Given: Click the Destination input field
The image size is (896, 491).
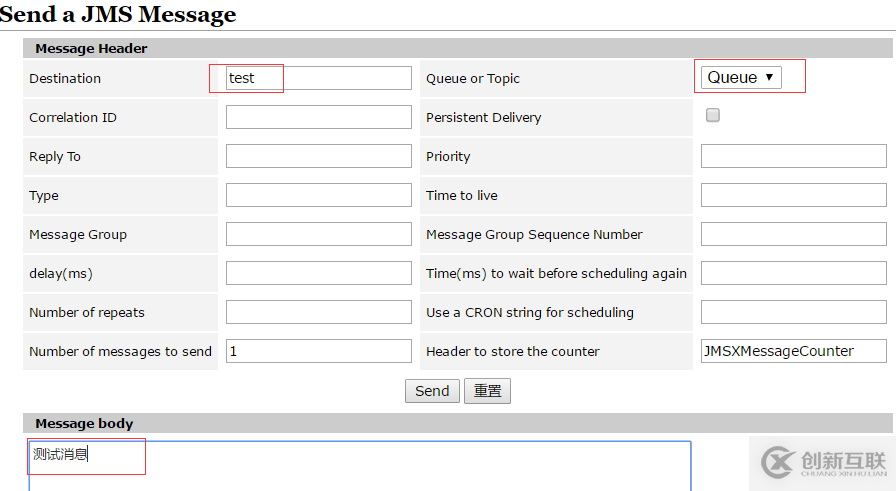Looking at the screenshot, I should [318, 78].
